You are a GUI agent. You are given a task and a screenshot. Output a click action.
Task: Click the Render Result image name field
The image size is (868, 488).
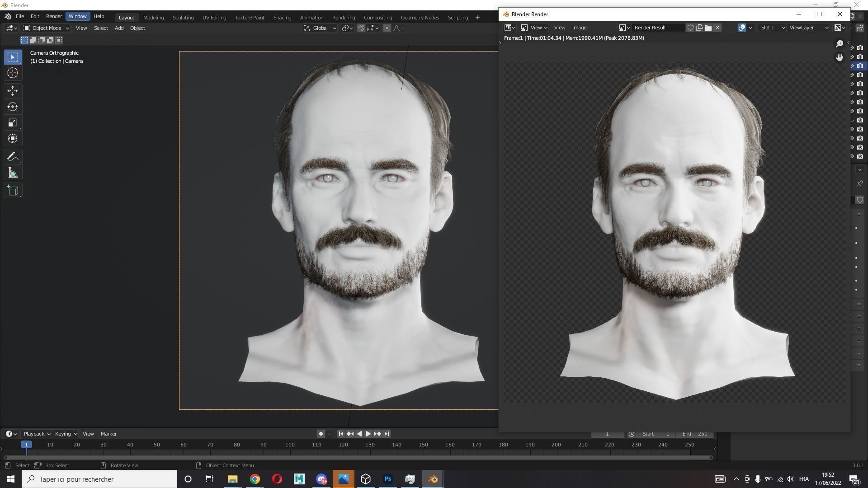[658, 28]
